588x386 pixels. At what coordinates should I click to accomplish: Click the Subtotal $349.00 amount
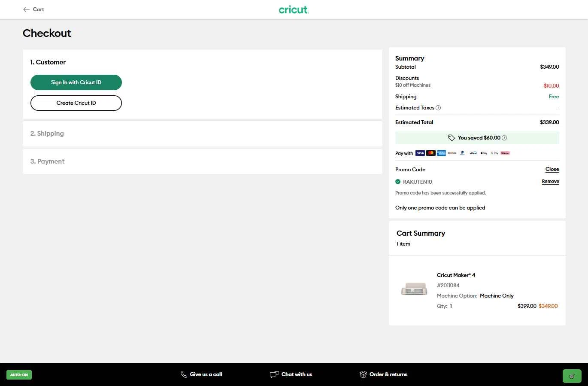coord(549,67)
